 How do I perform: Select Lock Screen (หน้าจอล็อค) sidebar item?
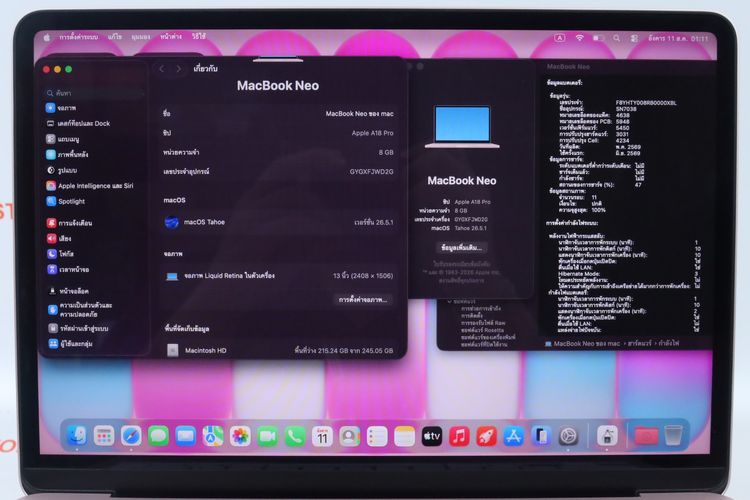click(x=68, y=291)
